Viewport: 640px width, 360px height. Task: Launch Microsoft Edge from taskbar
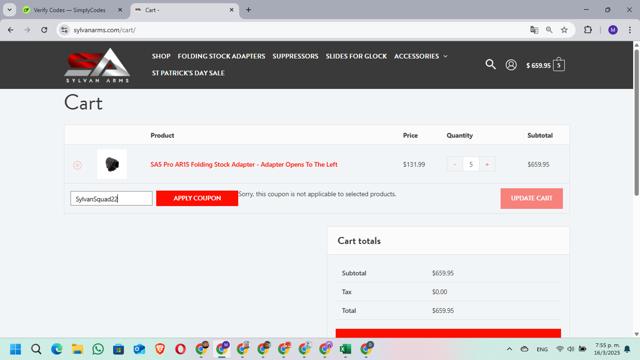click(57, 349)
